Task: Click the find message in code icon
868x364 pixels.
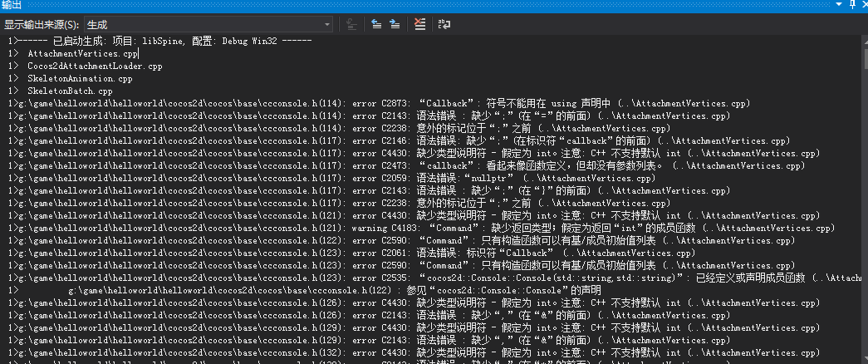Action: pos(351,24)
